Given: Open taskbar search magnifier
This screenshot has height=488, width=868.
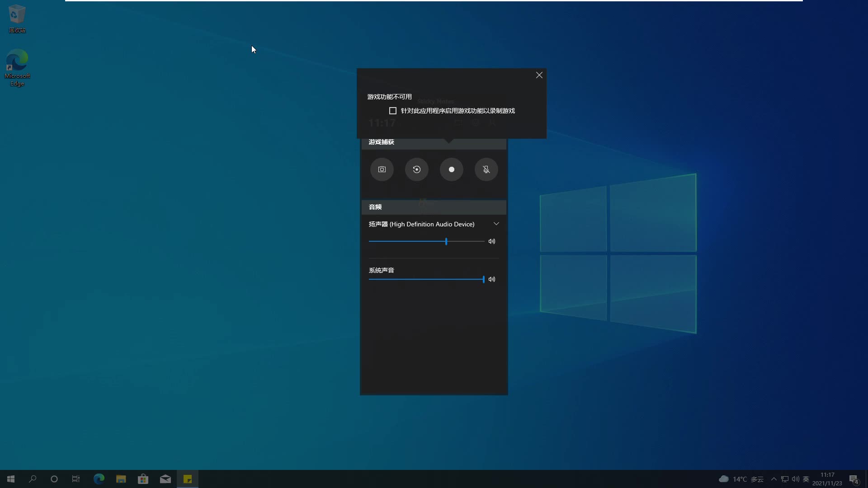Looking at the screenshot, I should click(x=33, y=479).
